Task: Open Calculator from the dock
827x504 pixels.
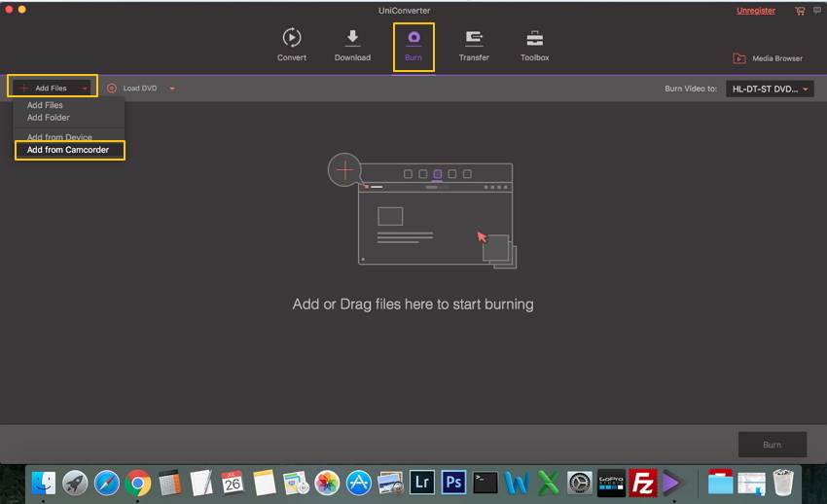Action: click(169, 483)
